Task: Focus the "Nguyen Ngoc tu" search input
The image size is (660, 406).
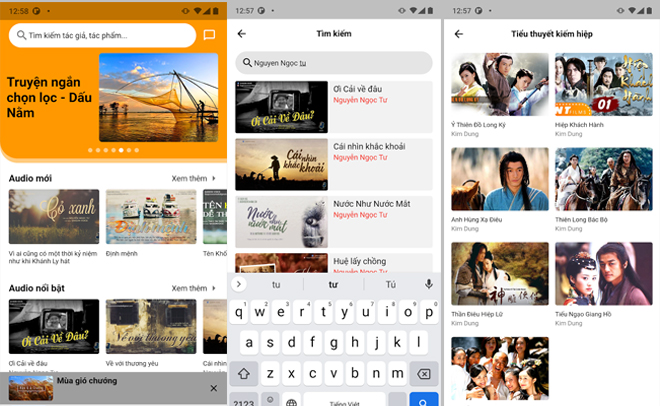Action: pos(334,63)
